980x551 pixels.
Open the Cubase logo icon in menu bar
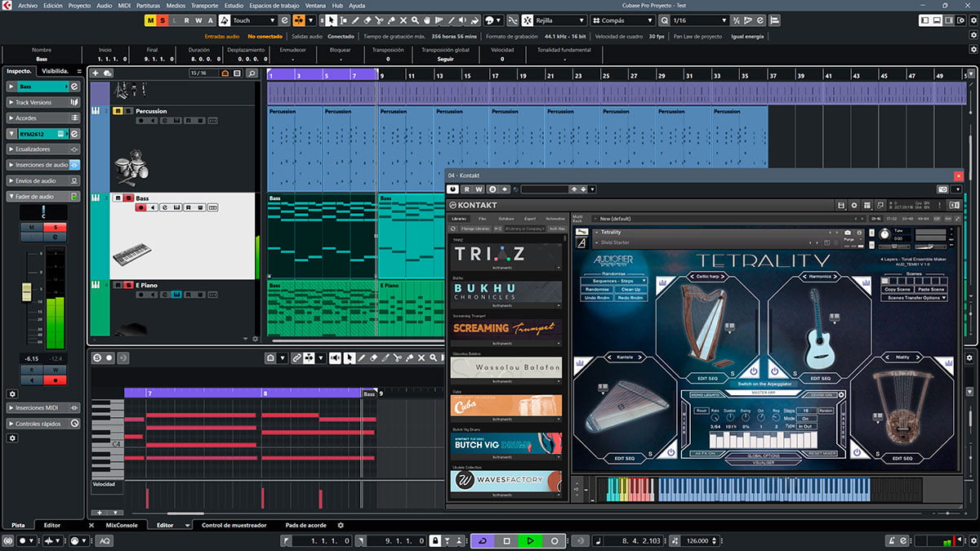[x=7, y=5]
